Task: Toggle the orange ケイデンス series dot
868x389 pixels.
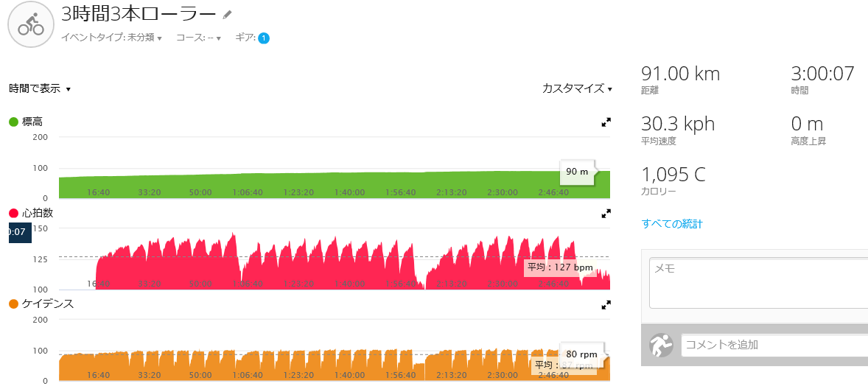Action: (x=14, y=304)
